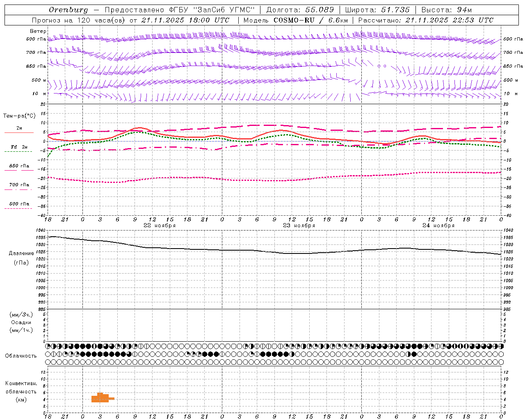Select "Прогноз на 120 часа(ов)" forecast line
Image resolution: width=525 pixels, height=420 pixels.
[79, 20]
